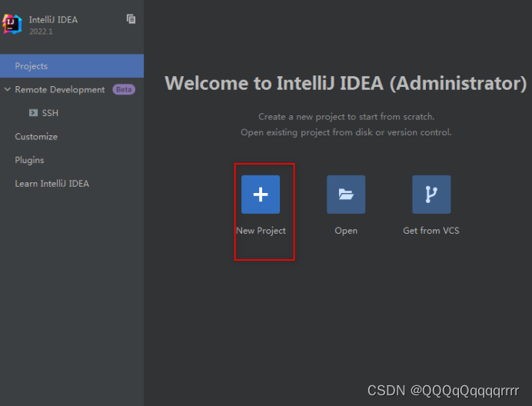This screenshot has height=406, width=532.
Task: Click the SSH terminal icon
Action: pyautogui.click(x=33, y=113)
